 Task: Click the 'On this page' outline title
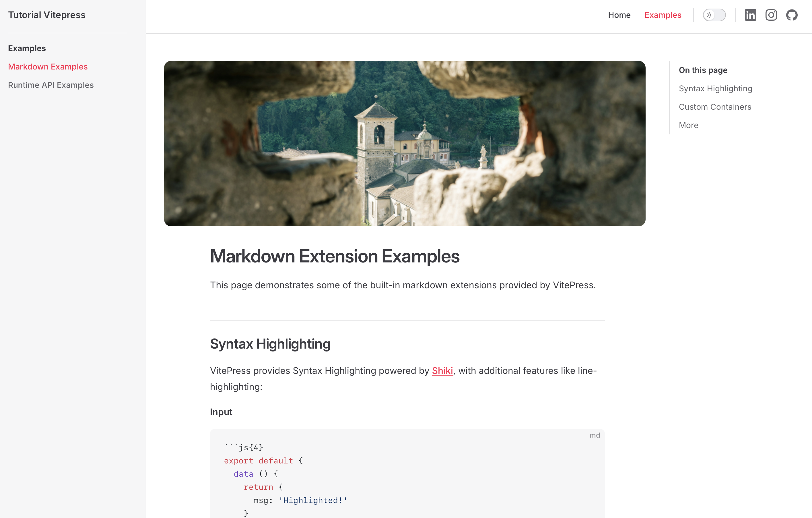703,70
